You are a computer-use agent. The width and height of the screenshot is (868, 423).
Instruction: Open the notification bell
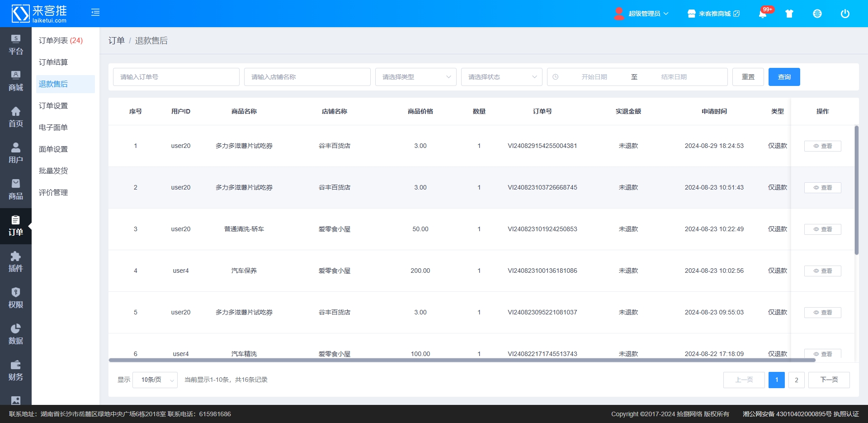click(x=763, y=14)
